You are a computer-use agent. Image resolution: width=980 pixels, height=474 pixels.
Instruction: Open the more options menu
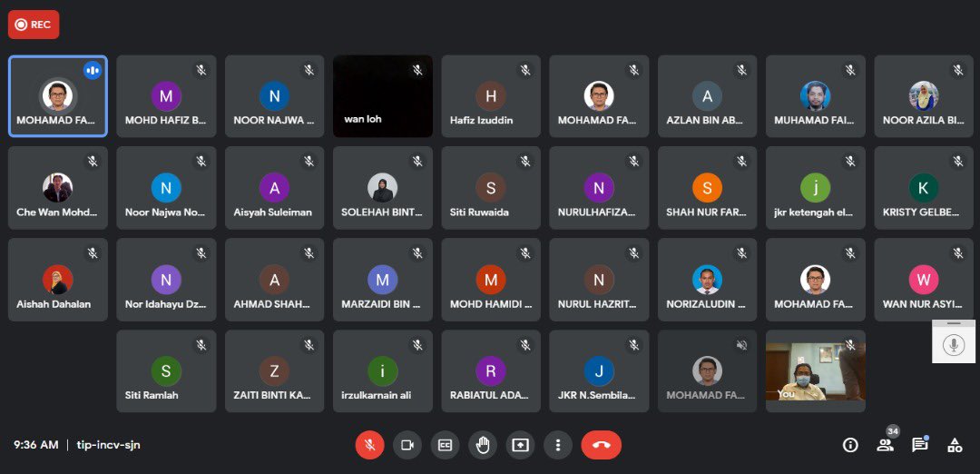pyautogui.click(x=557, y=445)
